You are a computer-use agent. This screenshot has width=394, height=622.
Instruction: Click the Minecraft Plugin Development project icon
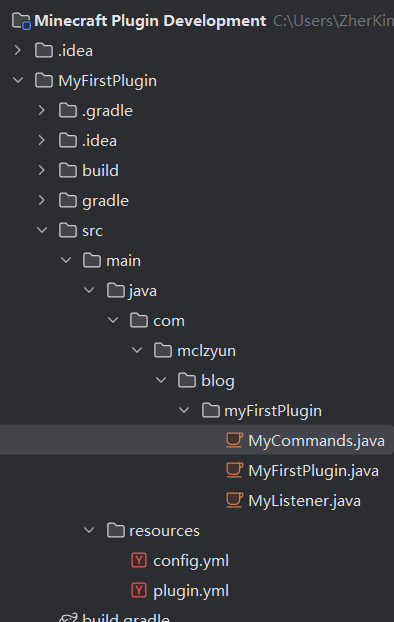(x=21, y=21)
